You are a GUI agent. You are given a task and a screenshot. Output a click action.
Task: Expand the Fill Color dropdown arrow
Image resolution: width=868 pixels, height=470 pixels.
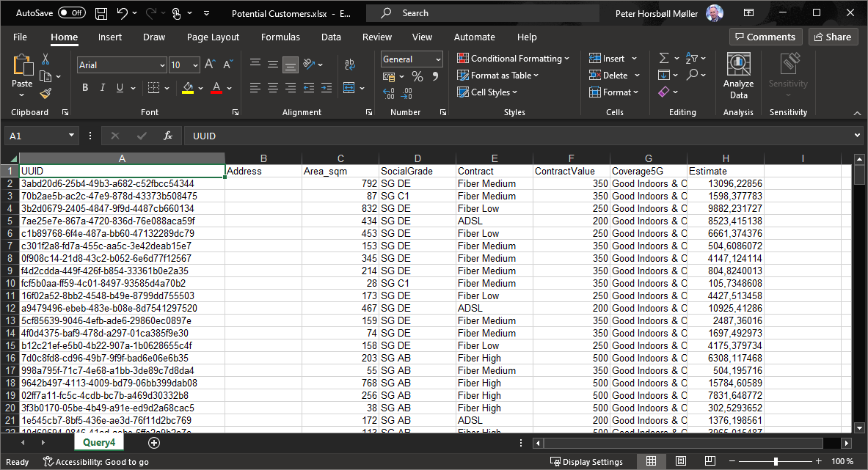coord(199,88)
